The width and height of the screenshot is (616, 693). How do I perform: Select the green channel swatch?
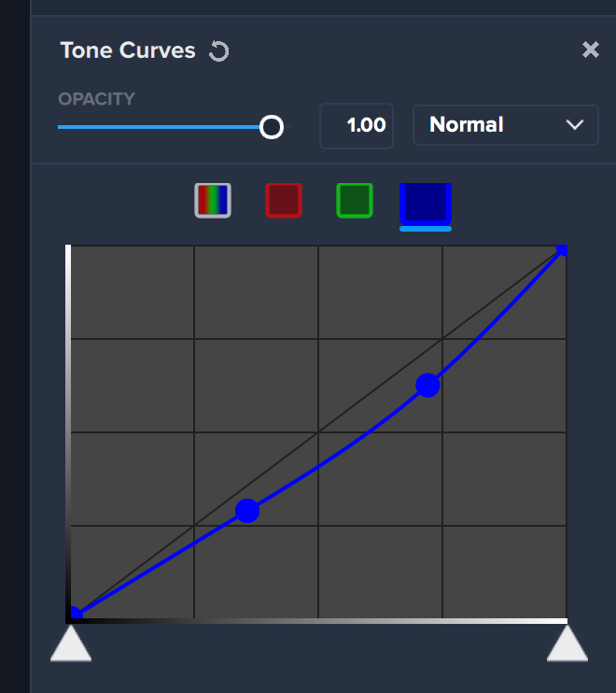pos(355,201)
